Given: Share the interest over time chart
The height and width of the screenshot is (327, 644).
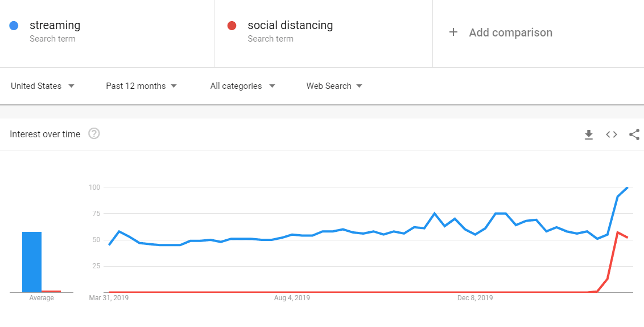Looking at the screenshot, I should (x=634, y=134).
